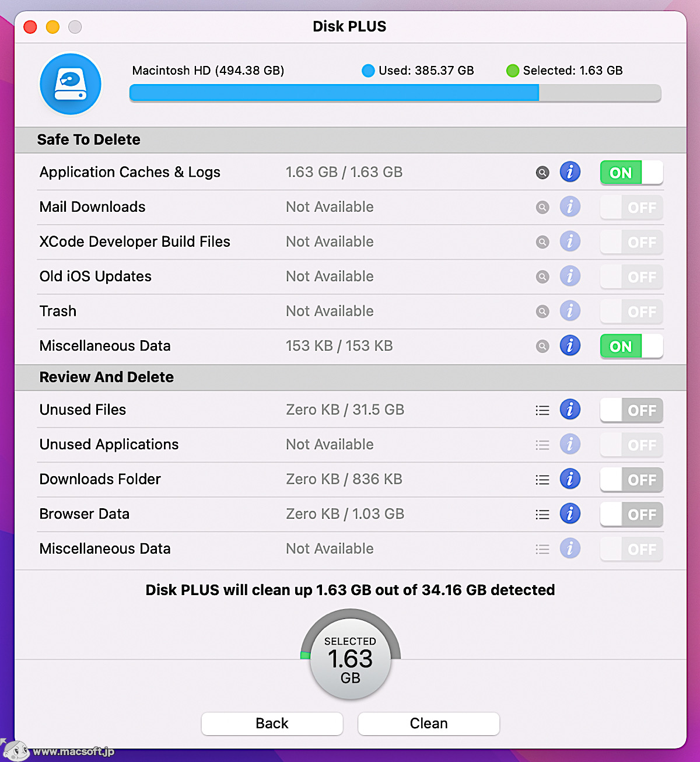Screen dimensions: 700x762
Task: Show info for Unused Files
Action: (570, 410)
